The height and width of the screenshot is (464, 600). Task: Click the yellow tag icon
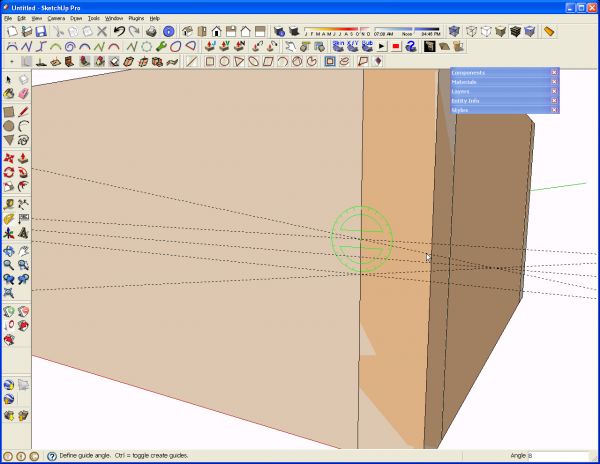coord(549,31)
